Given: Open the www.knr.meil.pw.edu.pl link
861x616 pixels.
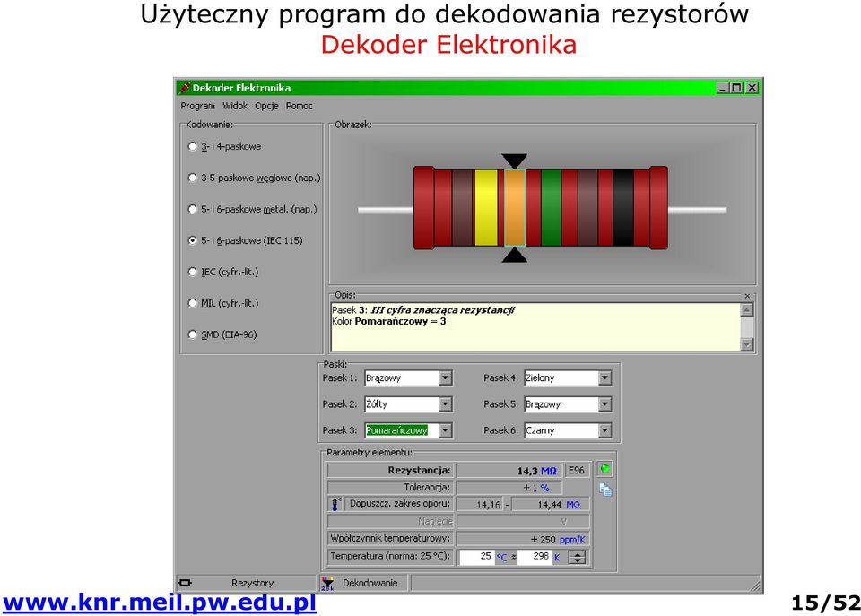Looking at the screenshot, I should coord(160,603).
